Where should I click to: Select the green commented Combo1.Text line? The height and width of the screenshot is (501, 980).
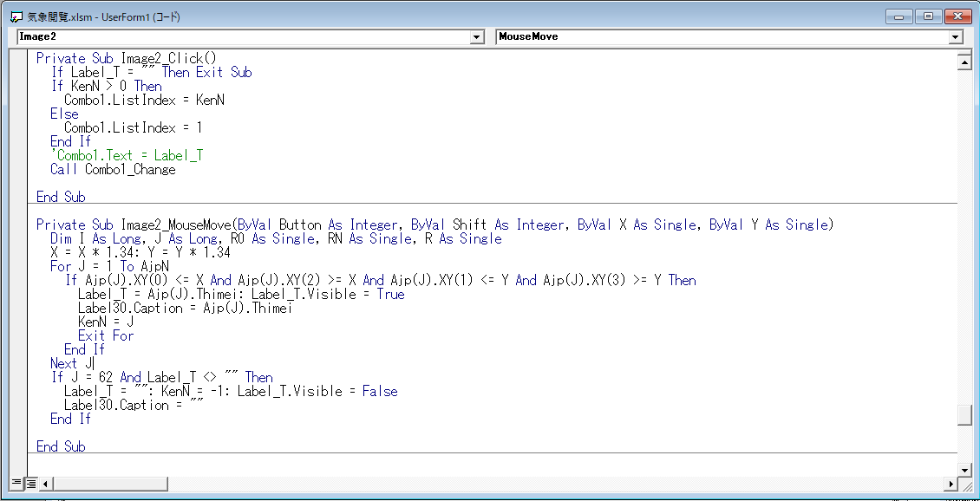click(x=130, y=155)
